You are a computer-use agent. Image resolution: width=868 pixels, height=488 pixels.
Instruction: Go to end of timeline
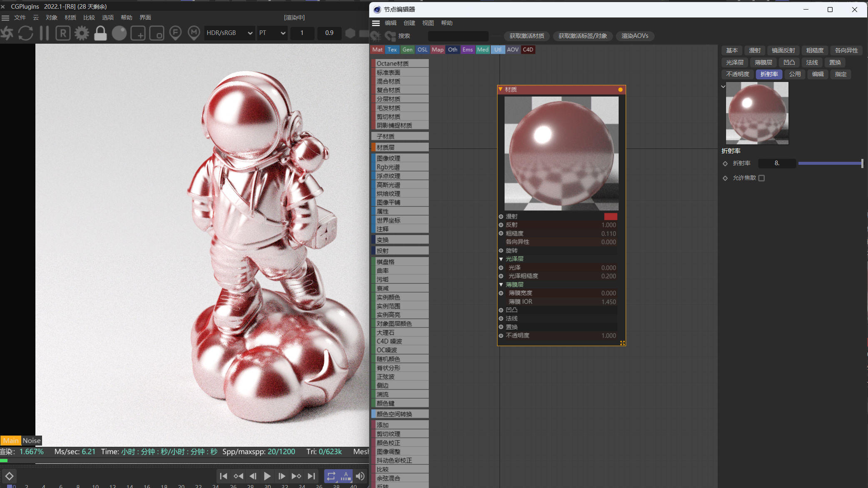click(311, 476)
